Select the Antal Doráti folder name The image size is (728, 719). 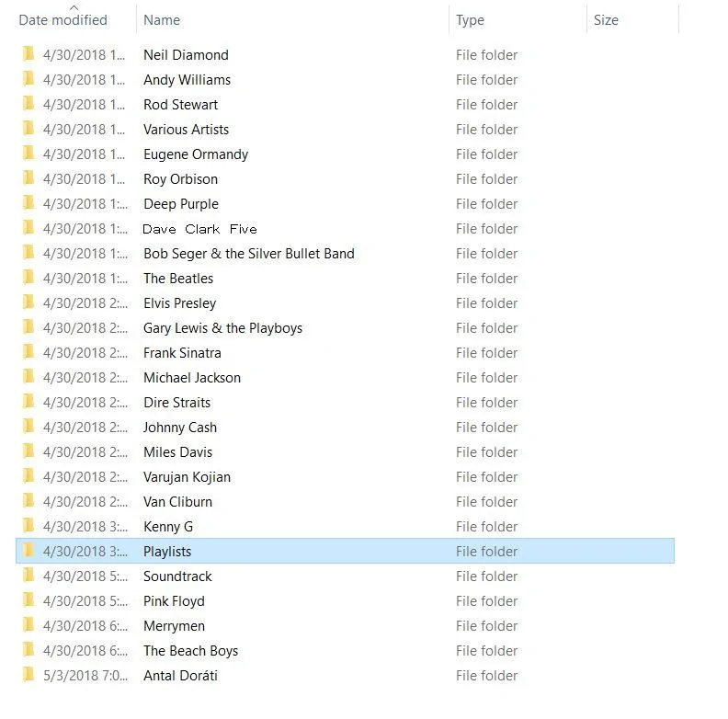tap(180, 676)
